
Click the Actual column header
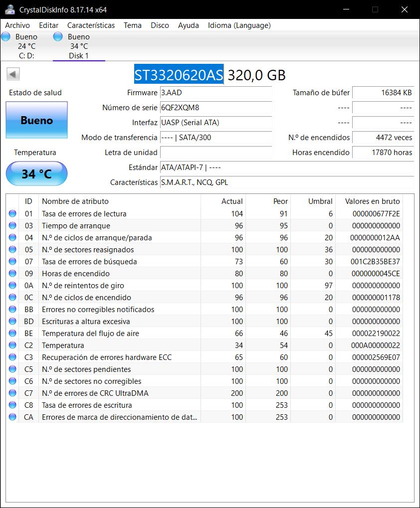(x=223, y=201)
